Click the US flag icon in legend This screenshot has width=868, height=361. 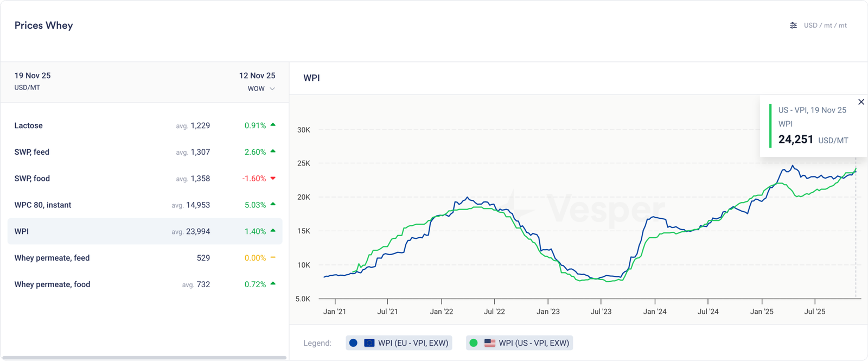pos(489,343)
